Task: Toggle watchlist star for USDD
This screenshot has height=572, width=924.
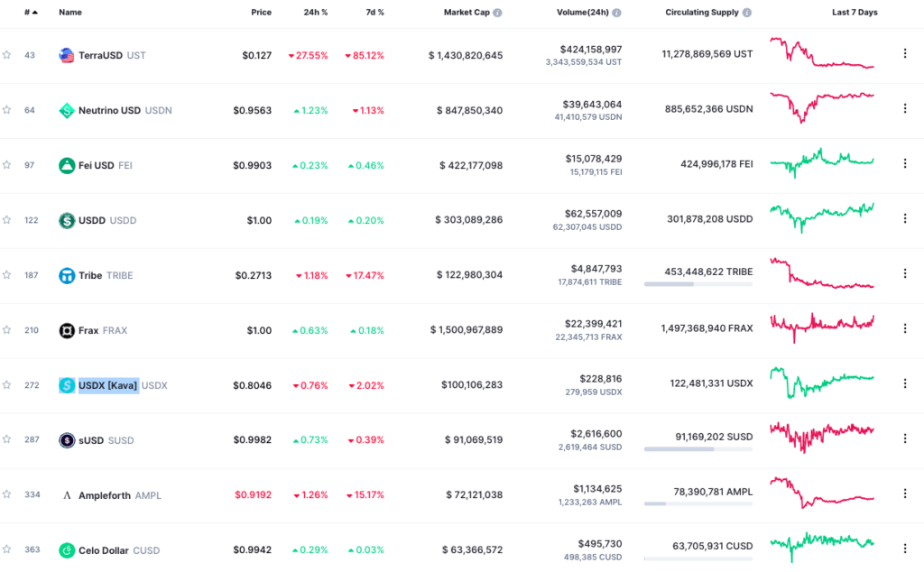Action: pyautogui.click(x=7, y=220)
